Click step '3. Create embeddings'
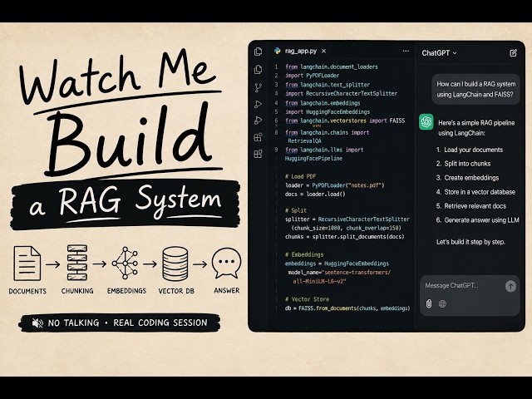The height and width of the screenshot is (399, 532). pos(467,178)
